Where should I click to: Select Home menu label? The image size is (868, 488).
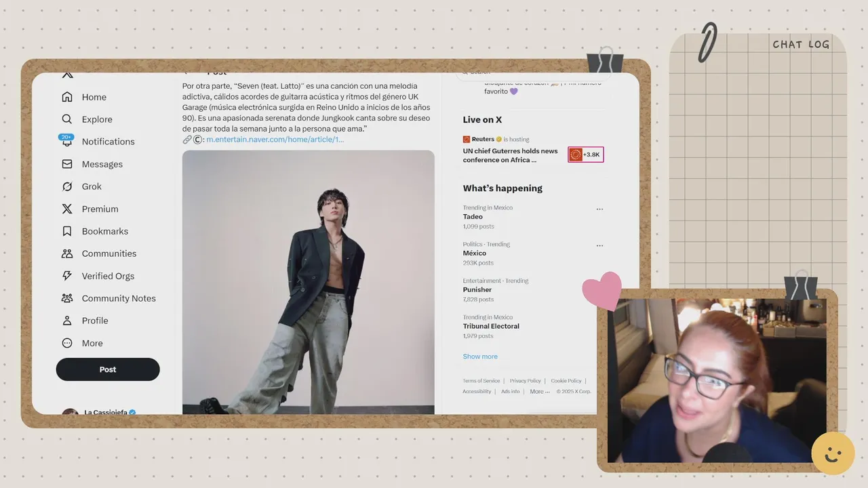tap(94, 97)
